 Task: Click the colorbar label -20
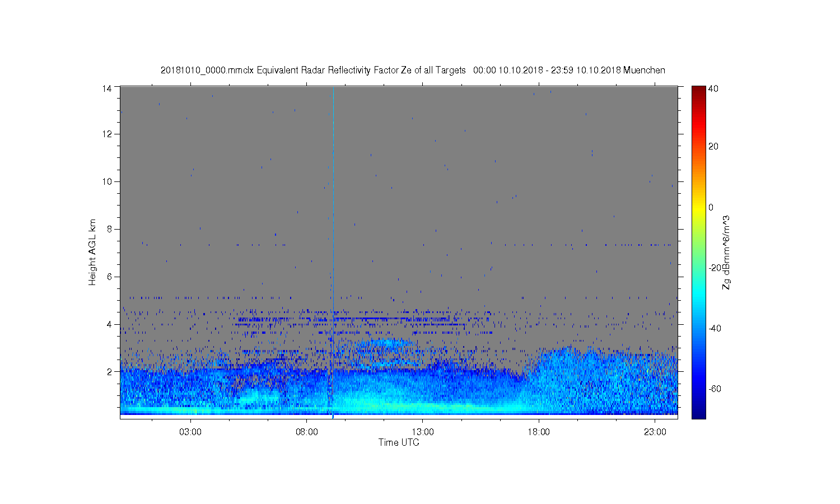pos(715,268)
